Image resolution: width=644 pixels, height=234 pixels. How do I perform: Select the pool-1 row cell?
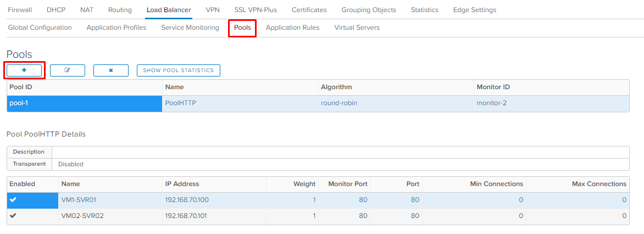pyautogui.click(x=85, y=103)
